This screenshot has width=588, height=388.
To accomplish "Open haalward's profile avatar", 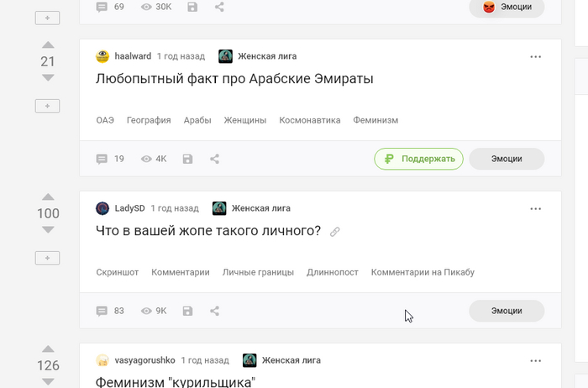I will coord(102,56).
